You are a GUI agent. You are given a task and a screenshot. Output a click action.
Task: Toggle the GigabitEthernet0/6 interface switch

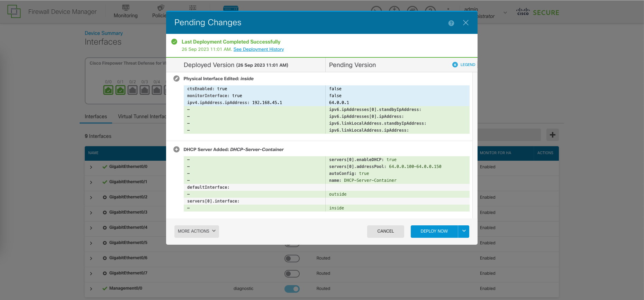(x=292, y=259)
